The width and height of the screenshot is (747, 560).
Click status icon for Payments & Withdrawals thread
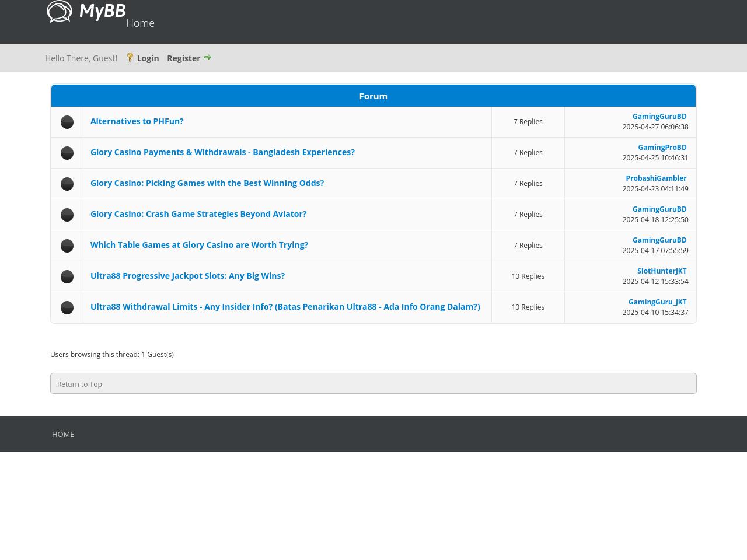pos(67,153)
